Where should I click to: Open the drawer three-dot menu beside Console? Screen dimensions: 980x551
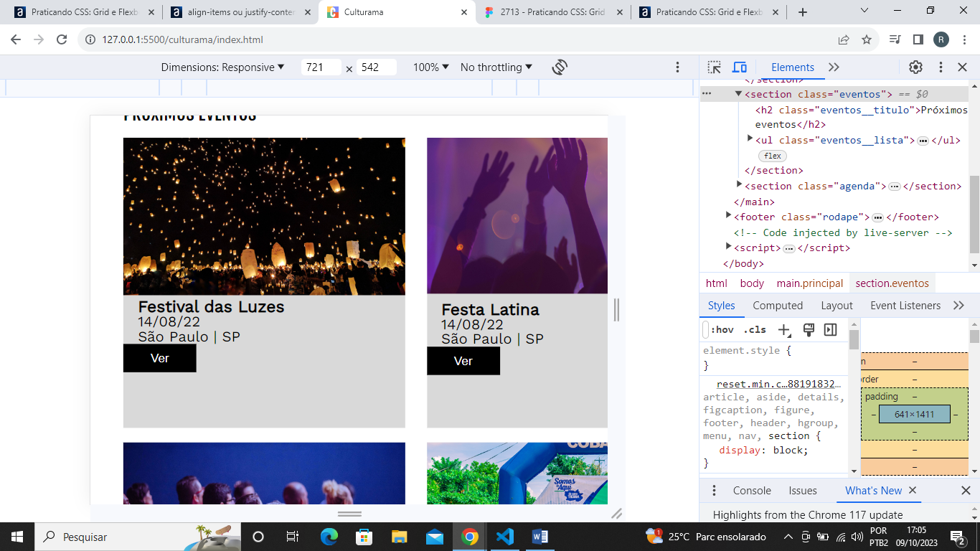pyautogui.click(x=714, y=491)
